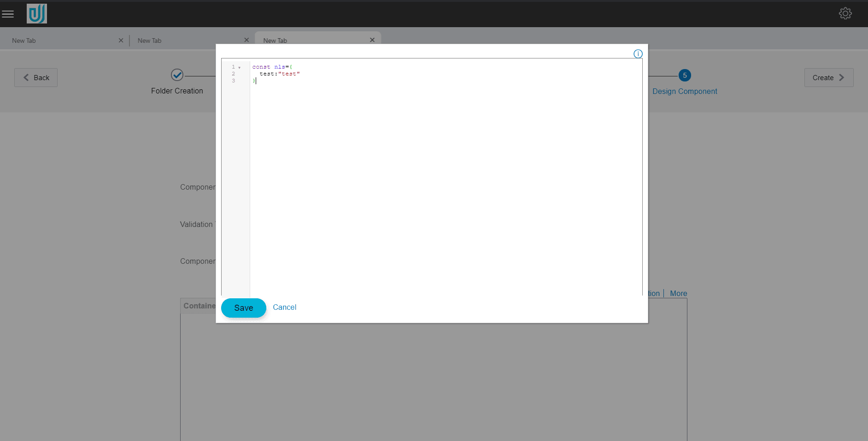Click the Folder Creation completed checkmark
Image resolution: width=868 pixels, height=441 pixels.
tap(177, 75)
